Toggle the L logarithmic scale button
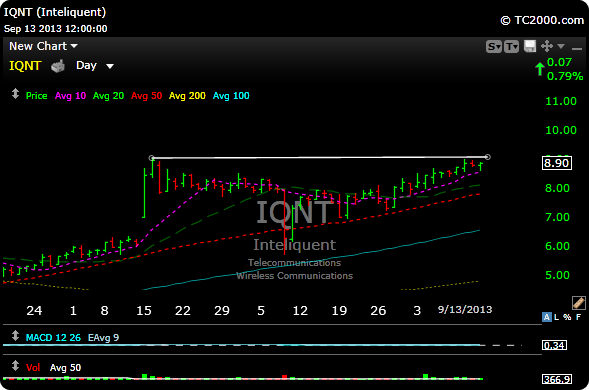Image resolution: width=589 pixels, height=390 pixels. (x=556, y=317)
